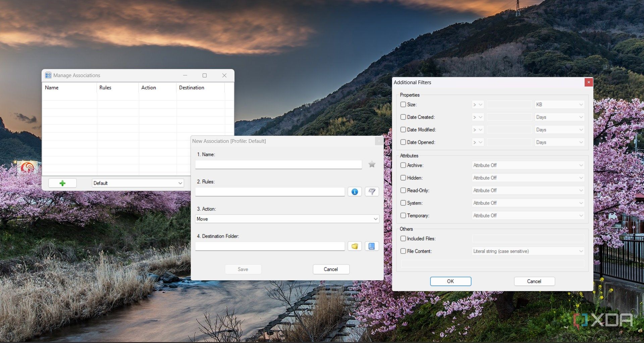Viewport: 644px width, 343px height.
Task: Click the Name input field
Action: coord(278,164)
